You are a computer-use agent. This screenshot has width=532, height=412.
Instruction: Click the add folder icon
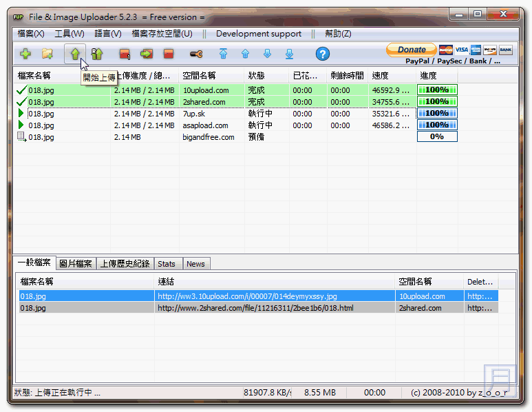coord(47,54)
